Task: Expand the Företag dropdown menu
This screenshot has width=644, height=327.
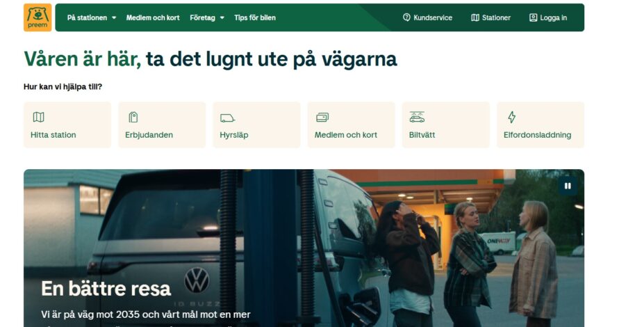Action: coord(207,17)
